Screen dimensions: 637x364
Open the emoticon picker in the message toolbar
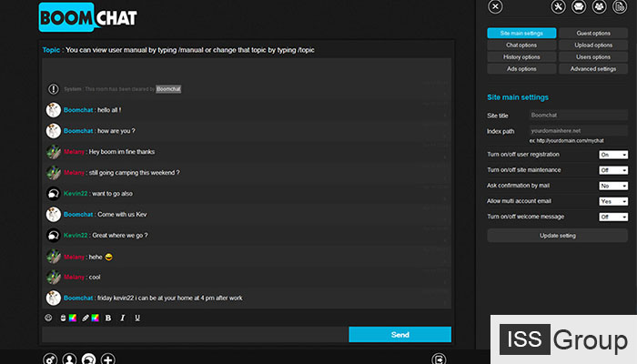(x=48, y=318)
